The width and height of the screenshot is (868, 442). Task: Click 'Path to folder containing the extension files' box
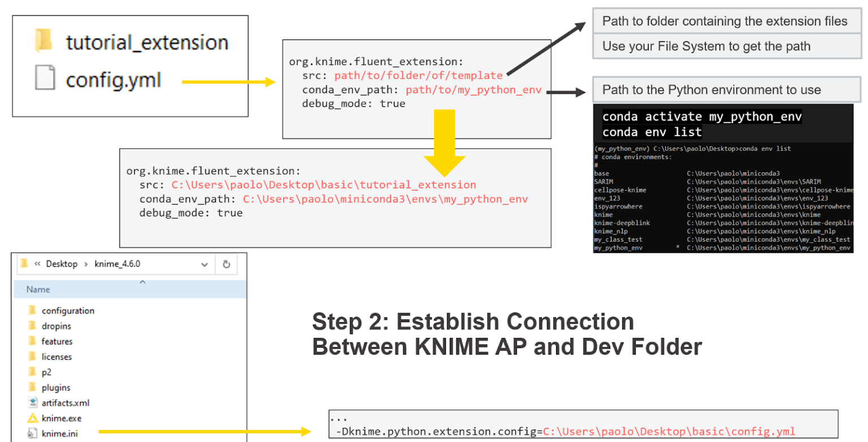click(x=727, y=21)
